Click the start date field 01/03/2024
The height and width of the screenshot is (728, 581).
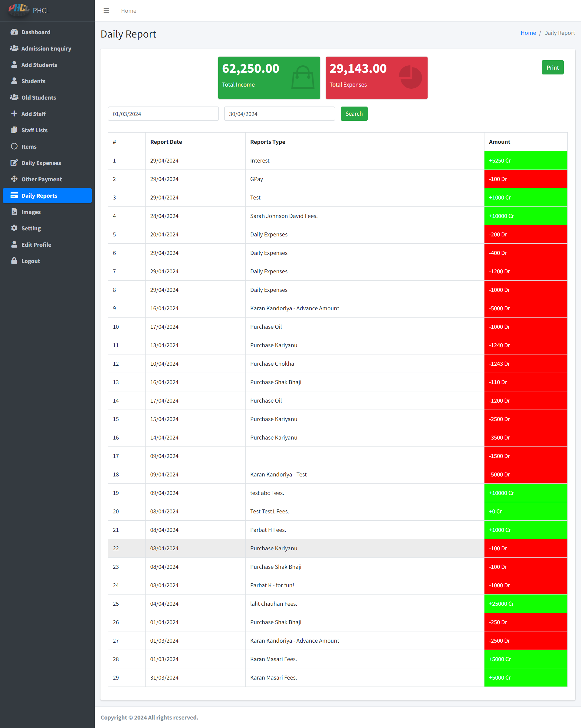pos(163,114)
